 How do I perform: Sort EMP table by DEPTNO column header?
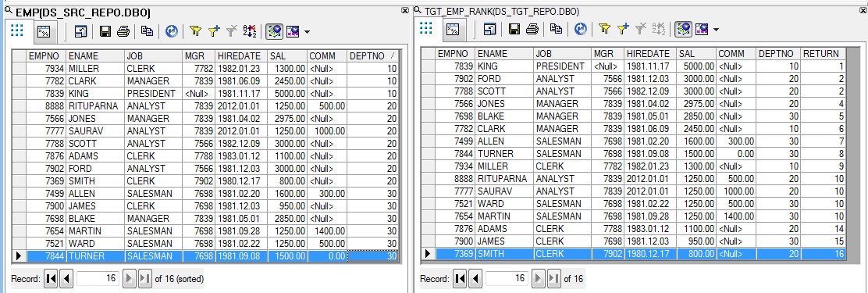(x=372, y=56)
